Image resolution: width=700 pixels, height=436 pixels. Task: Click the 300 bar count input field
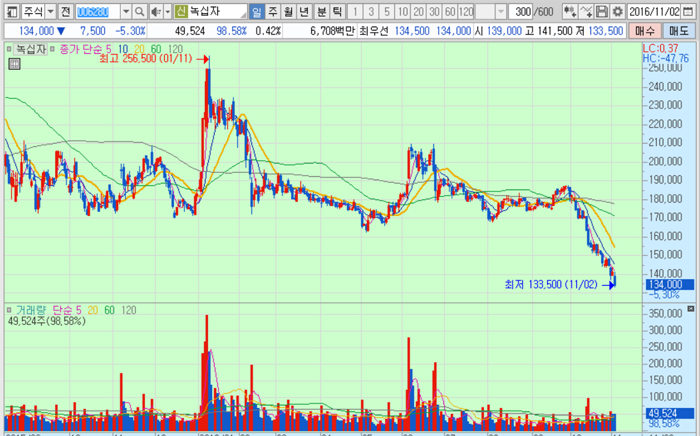tap(520, 12)
